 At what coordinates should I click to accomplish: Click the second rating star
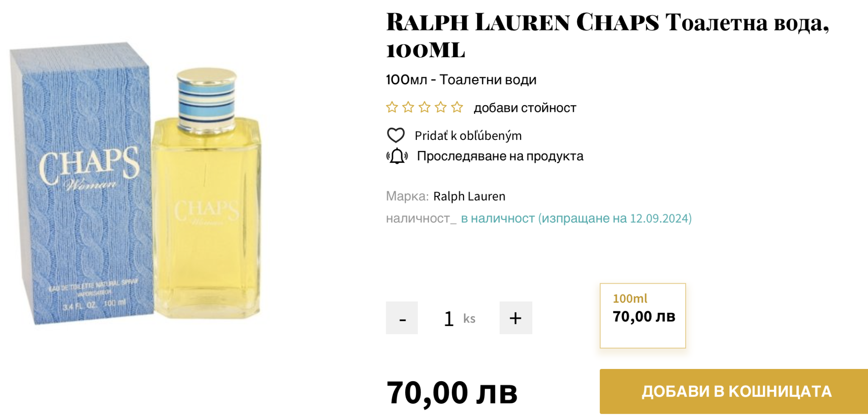pyautogui.click(x=408, y=107)
